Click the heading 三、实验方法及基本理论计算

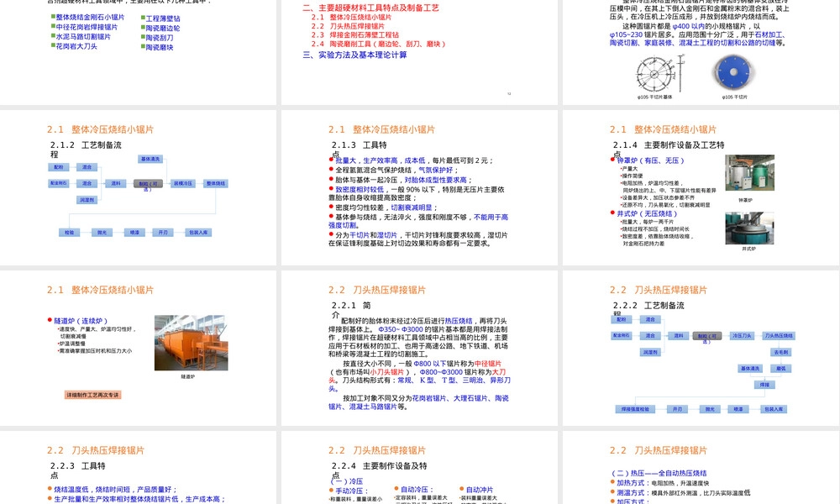pos(354,55)
